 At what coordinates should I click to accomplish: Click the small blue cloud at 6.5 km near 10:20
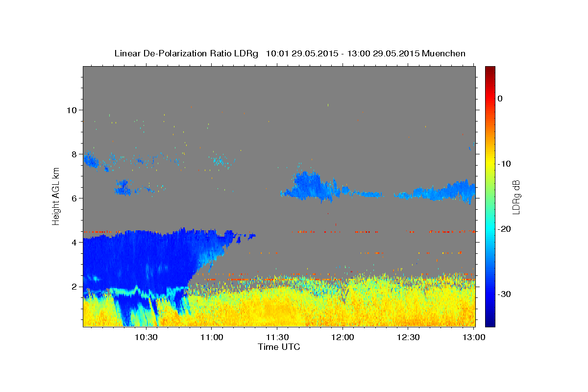(x=124, y=188)
